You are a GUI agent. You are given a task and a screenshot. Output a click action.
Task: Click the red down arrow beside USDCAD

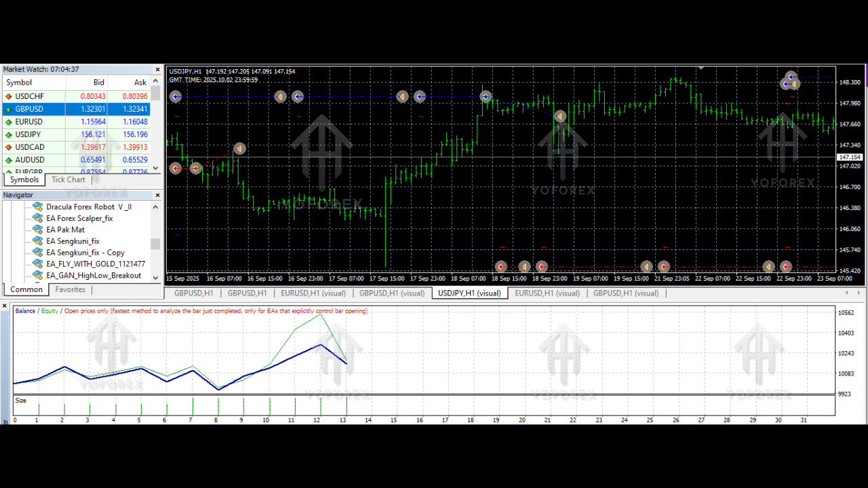point(8,147)
